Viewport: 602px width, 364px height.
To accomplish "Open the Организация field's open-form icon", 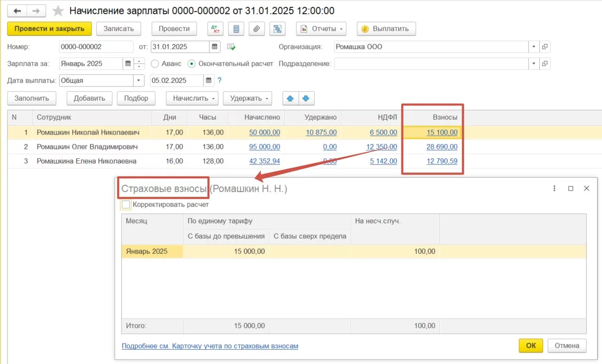I will point(545,47).
